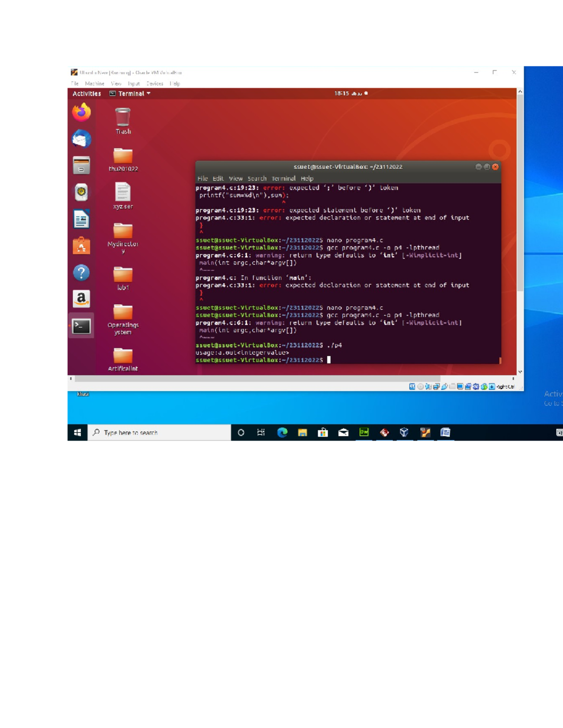Click the Help icon in the dock

pos(82,273)
